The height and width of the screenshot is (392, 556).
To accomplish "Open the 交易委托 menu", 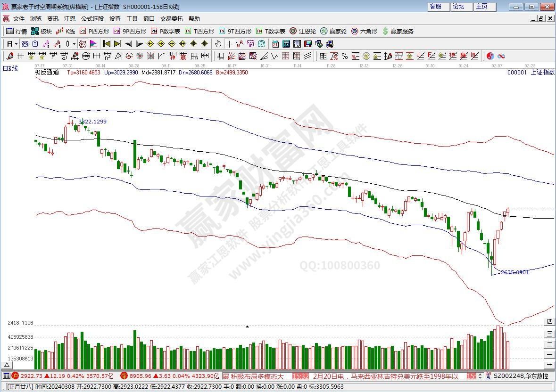I will click(172, 19).
